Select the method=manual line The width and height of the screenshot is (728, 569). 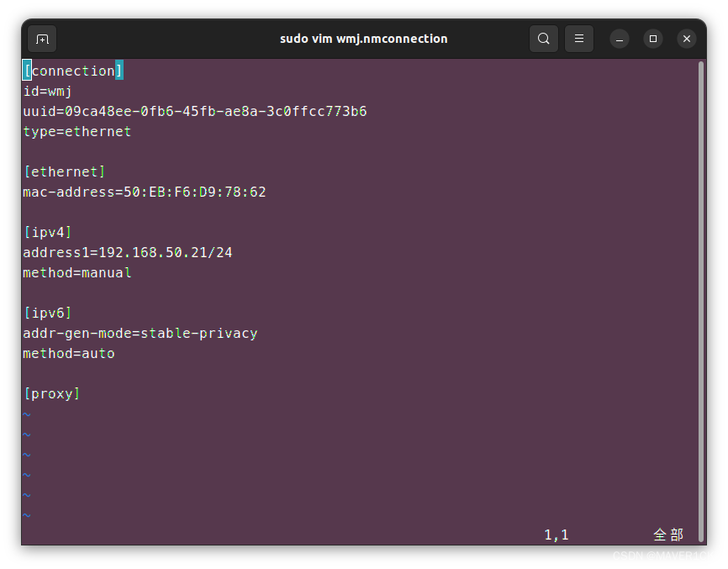click(x=76, y=272)
